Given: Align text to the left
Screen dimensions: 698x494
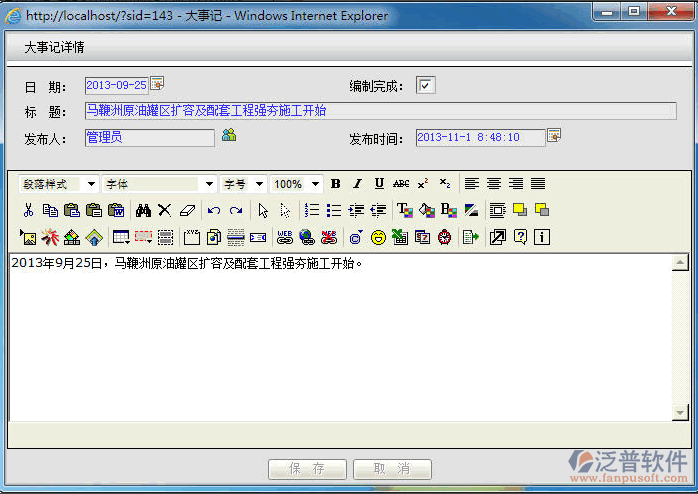Looking at the screenshot, I should click(x=471, y=184).
